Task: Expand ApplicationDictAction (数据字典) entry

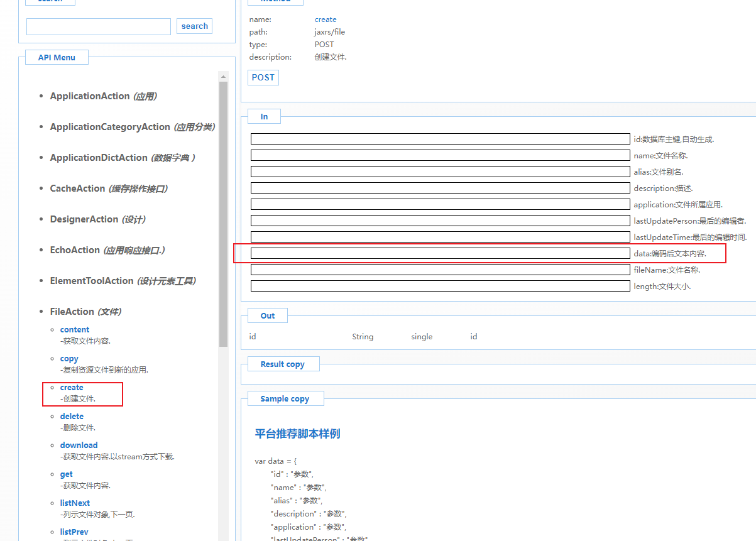Action: 123,158
